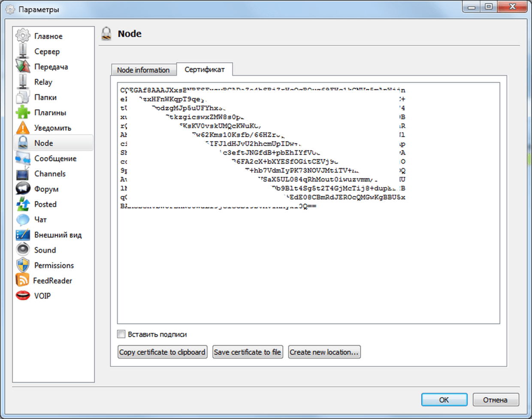This screenshot has width=532, height=419.
Task: Open the Sound speaker icon
Action: [x=23, y=250]
